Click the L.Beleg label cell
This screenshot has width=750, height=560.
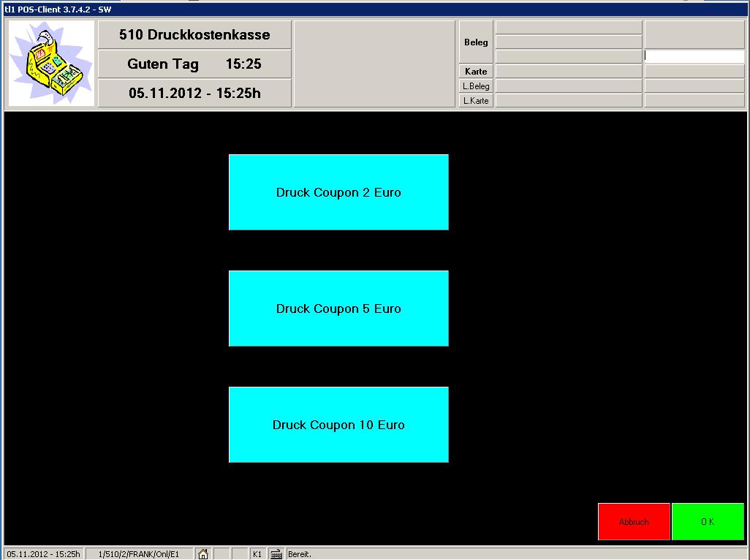pyautogui.click(x=476, y=86)
